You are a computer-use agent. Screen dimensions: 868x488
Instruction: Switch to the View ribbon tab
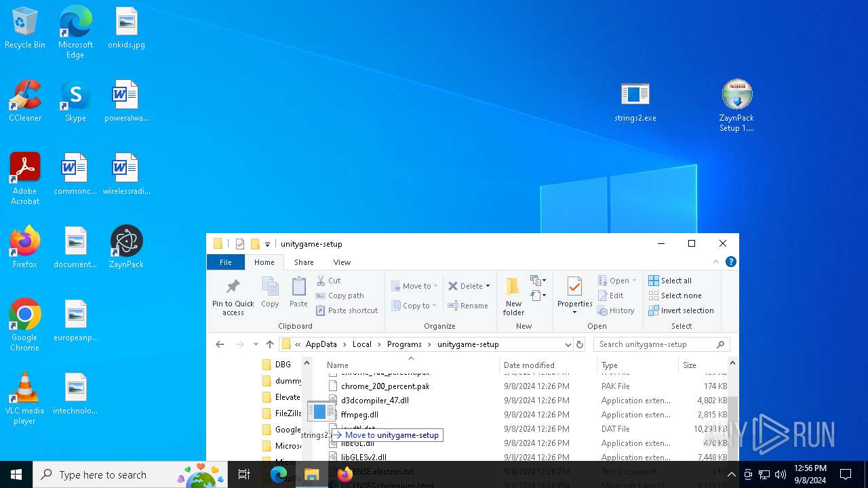click(342, 262)
